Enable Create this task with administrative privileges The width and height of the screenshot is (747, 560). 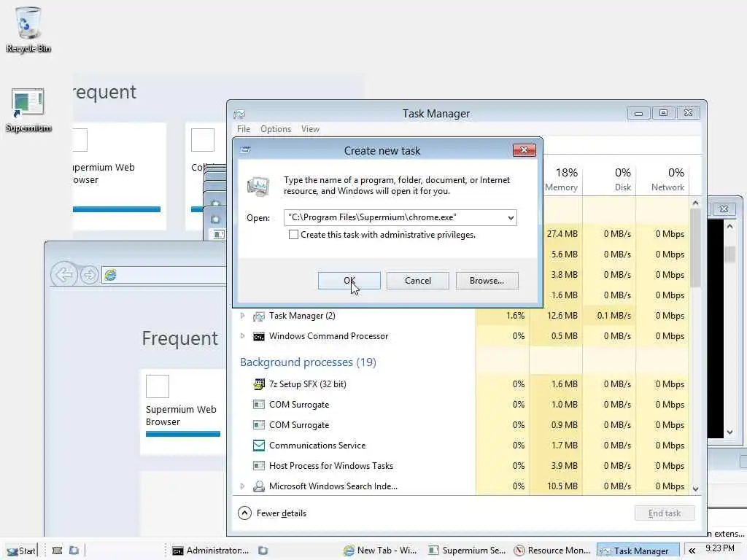[x=293, y=235]
